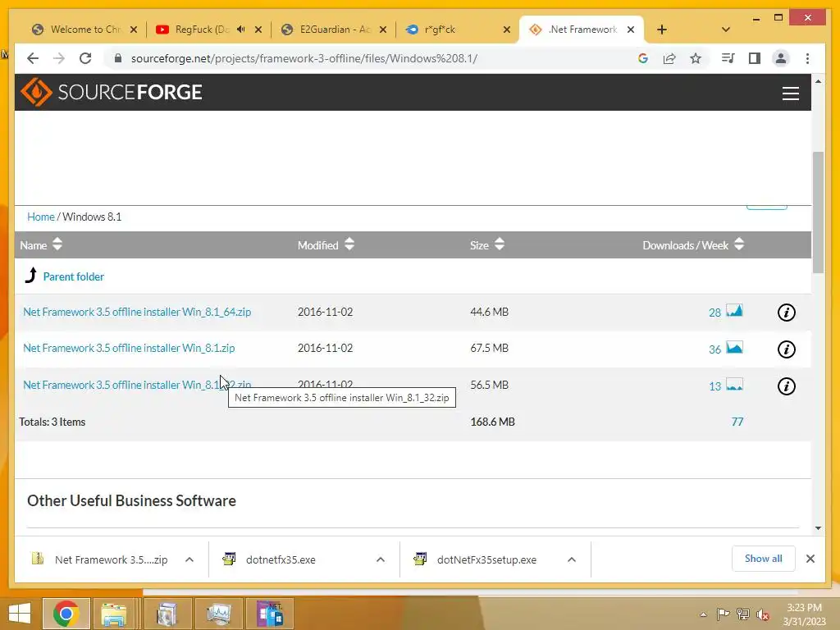This screenshot has width=840, height=630.
Task: Click the browser forward arrow
Action: [x=59, y=58]
